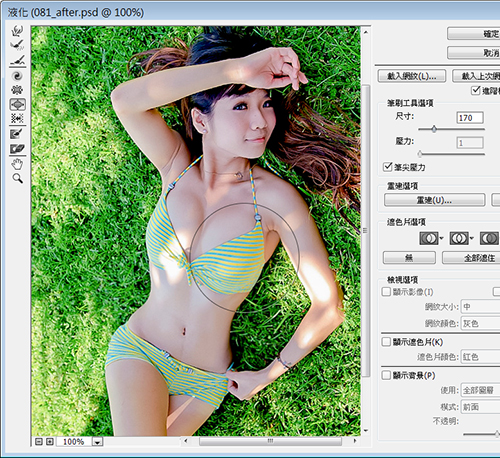Open the first mask option dropdown arrow

click(x=442, y=239)
